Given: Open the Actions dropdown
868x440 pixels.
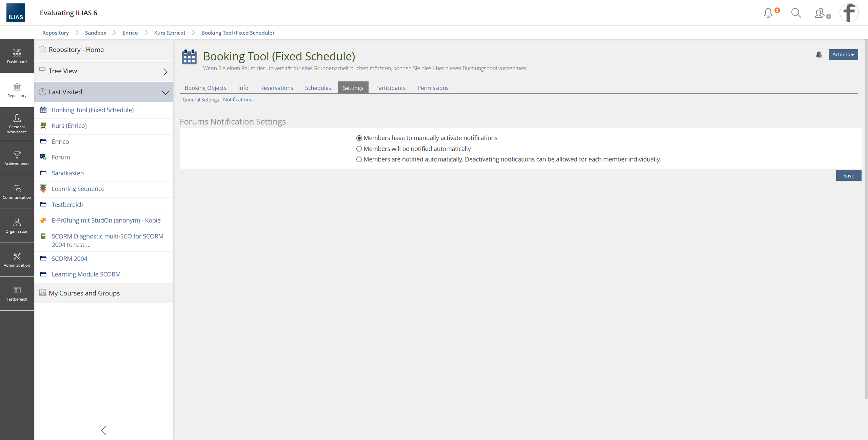Looking at the screenshot, I should (843, 55).
